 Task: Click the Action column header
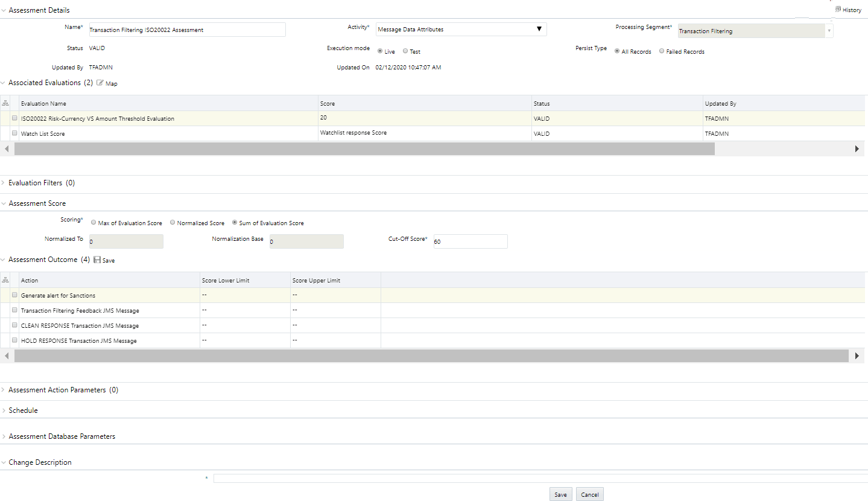[109, 280]
